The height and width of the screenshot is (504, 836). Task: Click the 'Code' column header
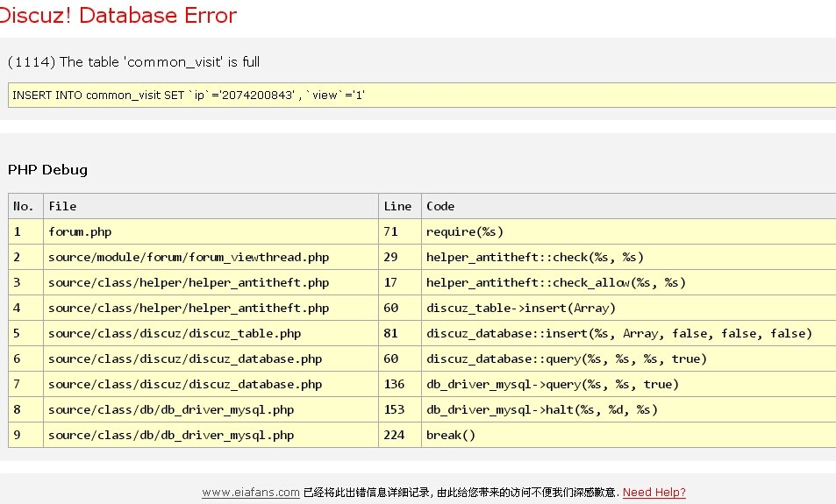point(629,206)
